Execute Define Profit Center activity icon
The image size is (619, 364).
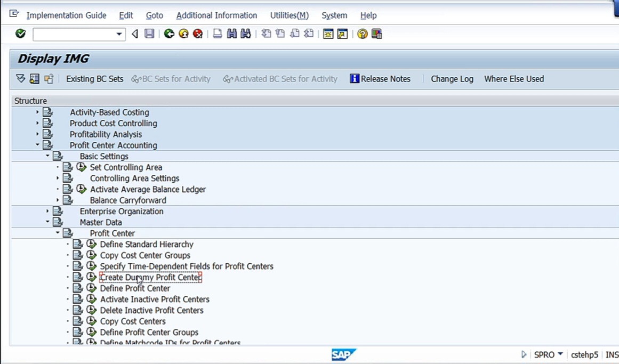pos(91,288)
